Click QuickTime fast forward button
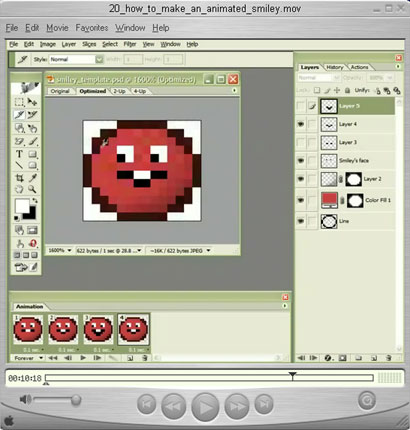The width and height of the screenshot is (410, 430). pyautogui.click(x=237, y=406)
